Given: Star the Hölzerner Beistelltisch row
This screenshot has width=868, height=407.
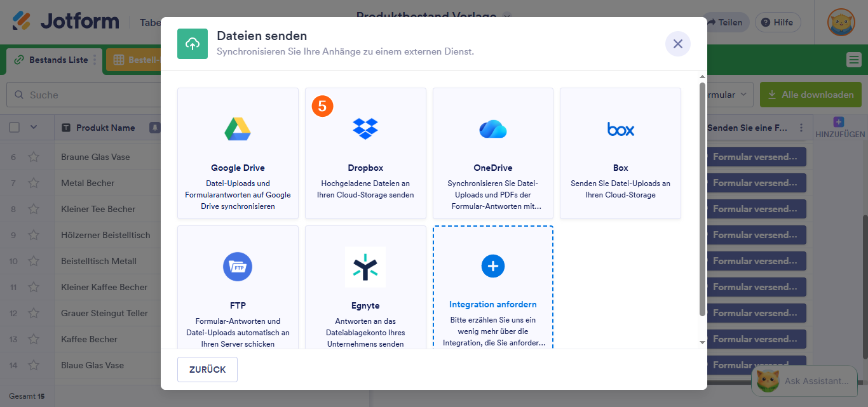Looking at the screenshot, I should pos(34,235).
